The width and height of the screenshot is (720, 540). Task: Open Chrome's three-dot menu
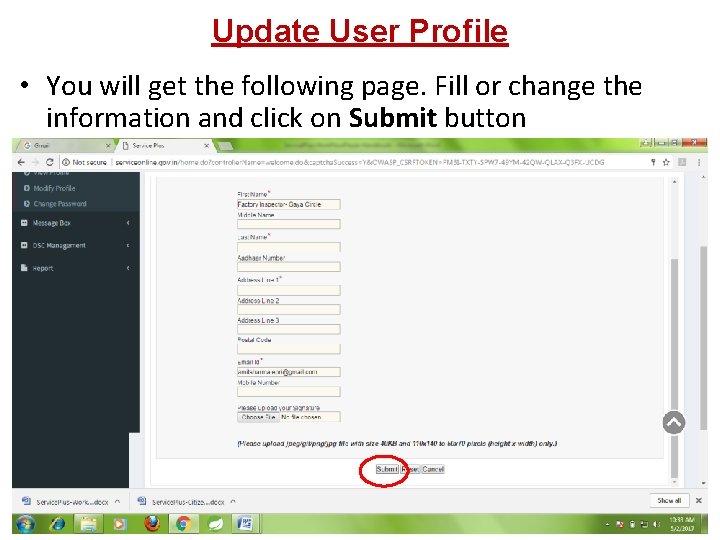click(699, 162)
